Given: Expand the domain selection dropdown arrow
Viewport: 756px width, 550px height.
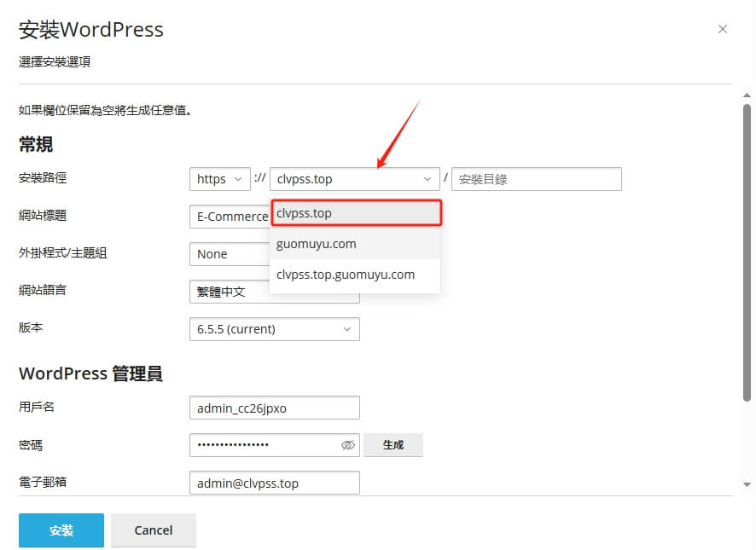Looking at the screenshot, I should click(x=427, y=179).
